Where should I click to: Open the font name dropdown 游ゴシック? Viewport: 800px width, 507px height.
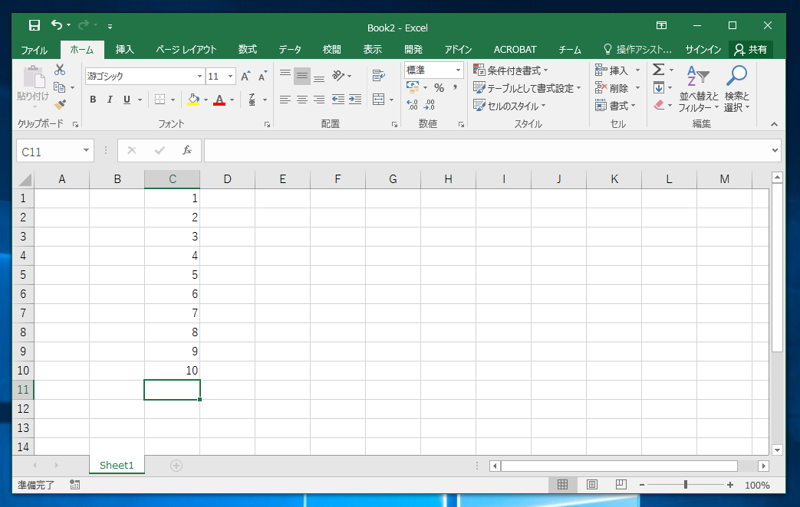point(199,77)
